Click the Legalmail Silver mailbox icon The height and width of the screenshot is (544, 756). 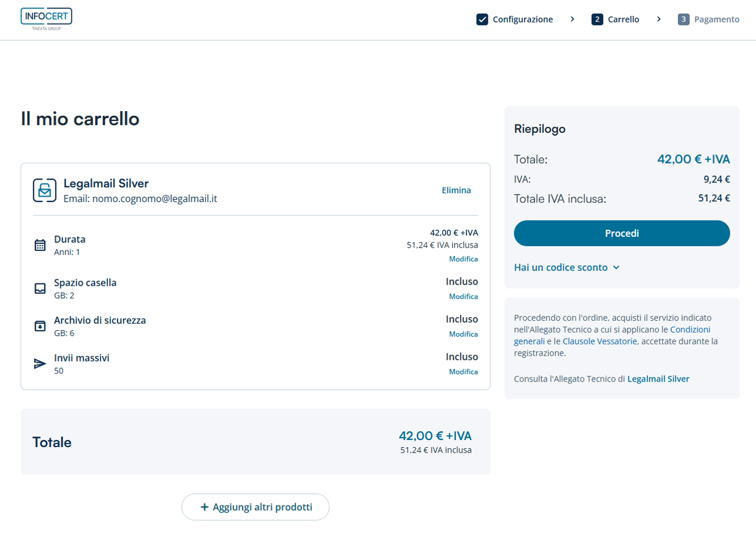coord(44,190)
